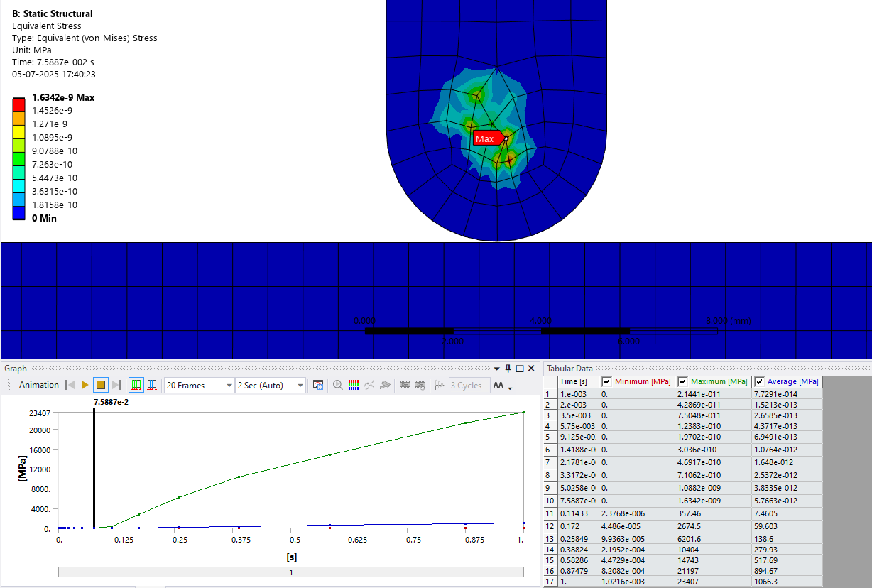Screen dimensions: 872x588
Task: Click the 3 Cycles field
Action: 469,385
